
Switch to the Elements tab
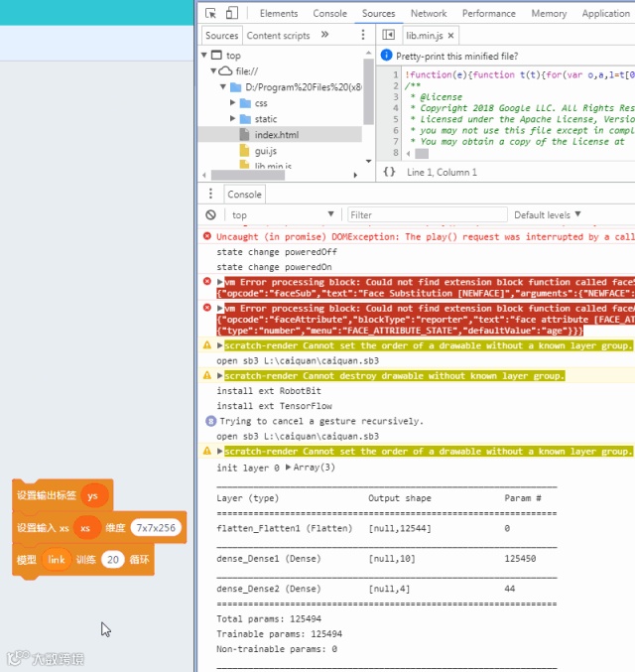279,13
